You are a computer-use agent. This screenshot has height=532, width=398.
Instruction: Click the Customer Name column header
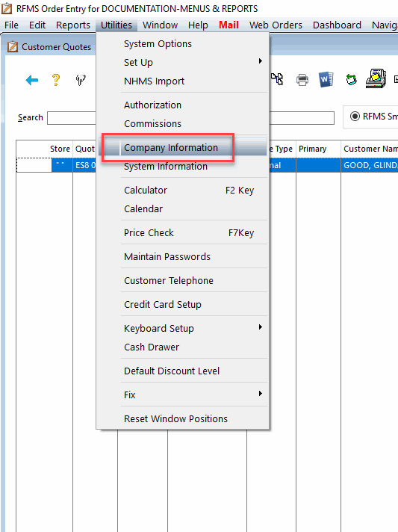pyautogui.click(x=370, y=149)
